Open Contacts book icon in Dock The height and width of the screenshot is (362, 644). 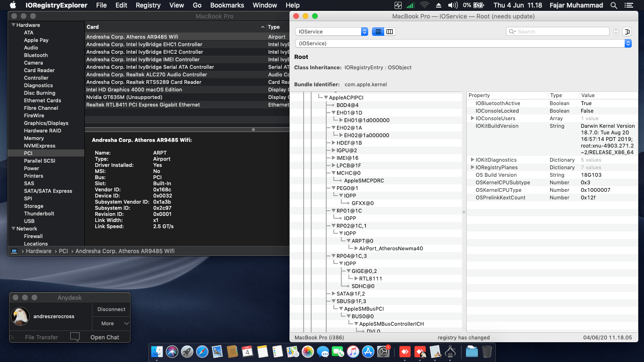[232, 352]
